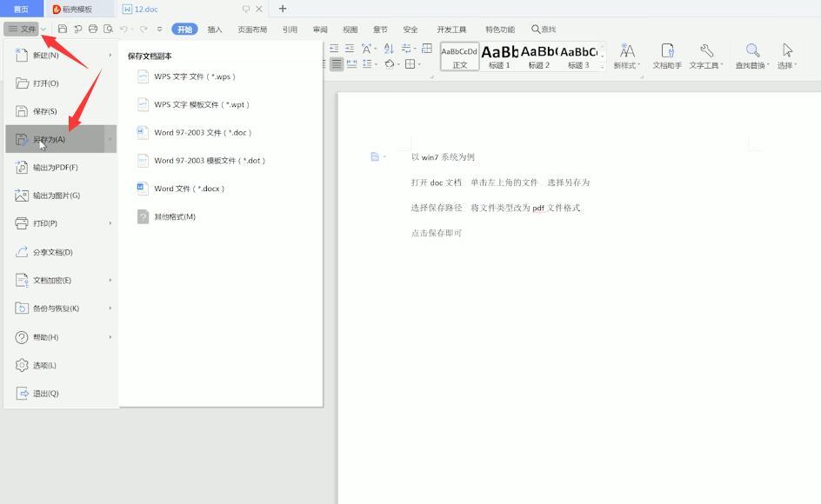
Task: Apply the 标题 1 heading style
Action: 499,56
